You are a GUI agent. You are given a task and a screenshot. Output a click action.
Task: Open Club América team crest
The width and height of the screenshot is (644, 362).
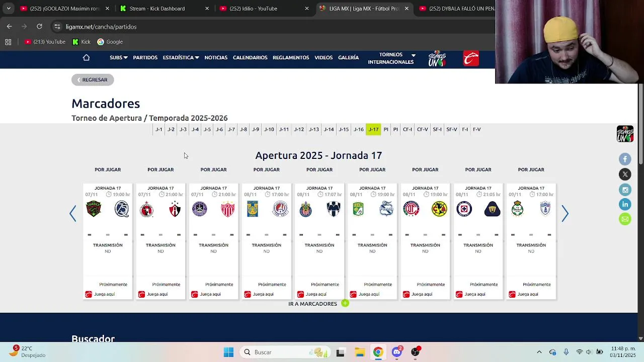coord(439,209)
